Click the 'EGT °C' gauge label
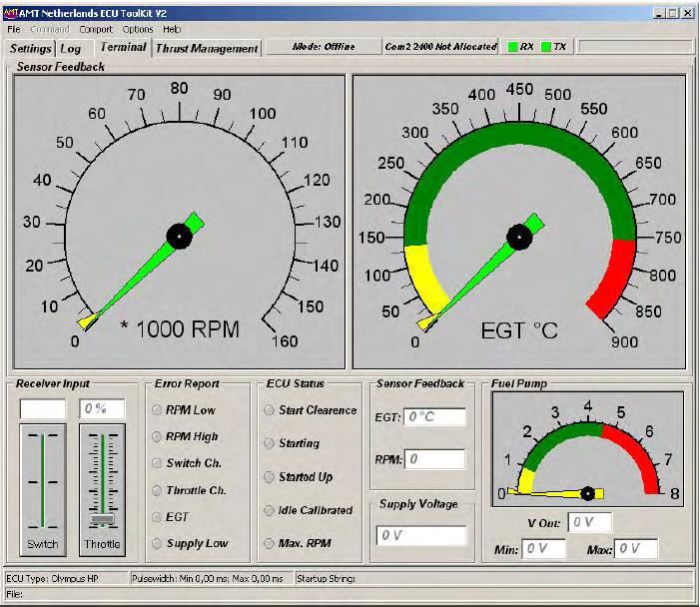700x607 pixels. tap(519, 330)
